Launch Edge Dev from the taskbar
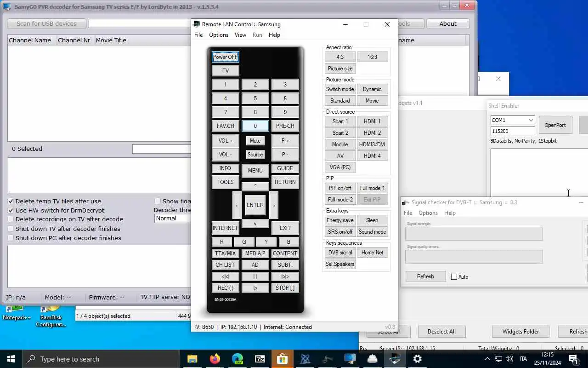Screen dimensions: 588x368 237,359
